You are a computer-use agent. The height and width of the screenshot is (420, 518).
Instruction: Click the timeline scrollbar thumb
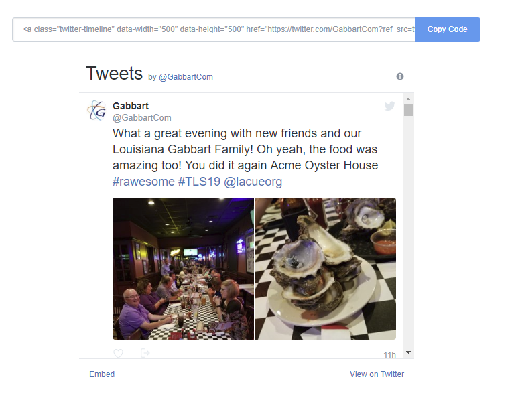408,111
